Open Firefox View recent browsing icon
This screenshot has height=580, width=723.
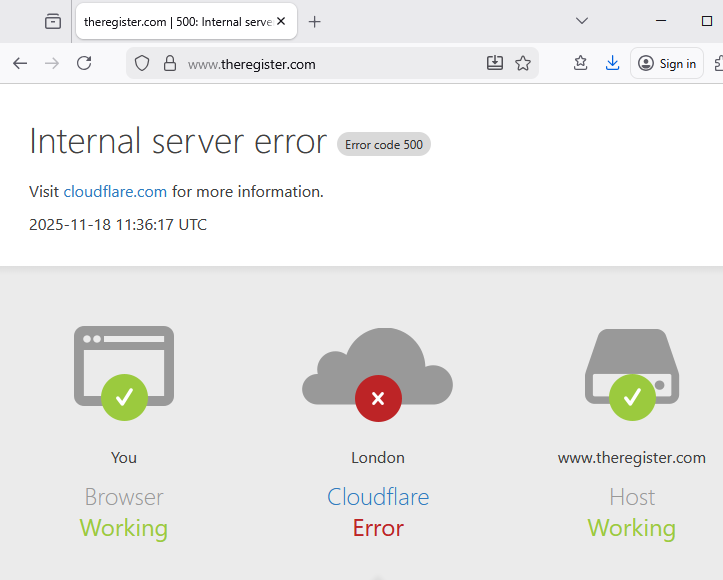53,21
